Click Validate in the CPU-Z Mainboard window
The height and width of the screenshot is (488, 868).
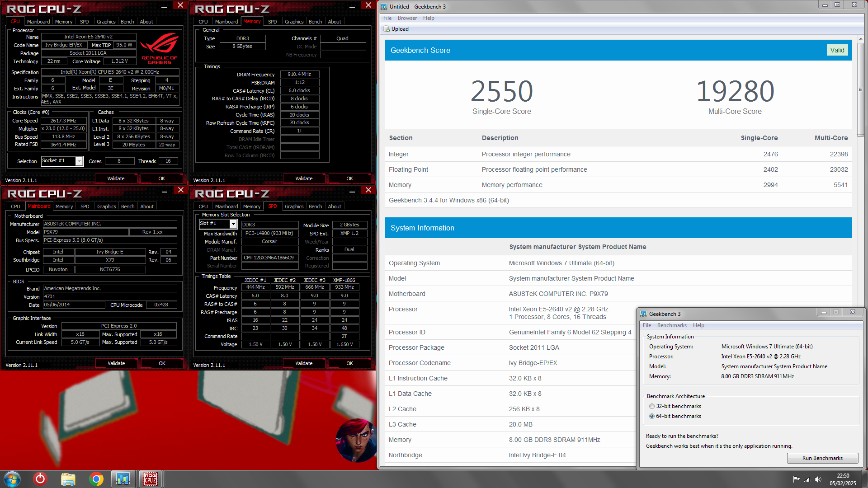(116, 363)
